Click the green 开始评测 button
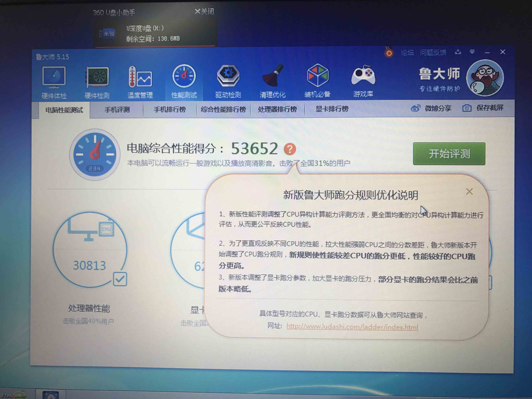 [449, 154]
